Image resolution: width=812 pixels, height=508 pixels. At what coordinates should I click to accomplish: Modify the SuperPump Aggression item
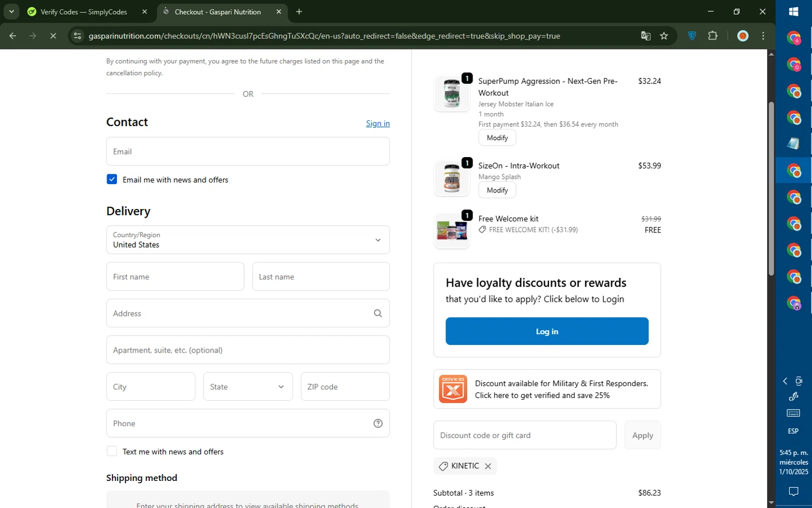tap(497, 138)
